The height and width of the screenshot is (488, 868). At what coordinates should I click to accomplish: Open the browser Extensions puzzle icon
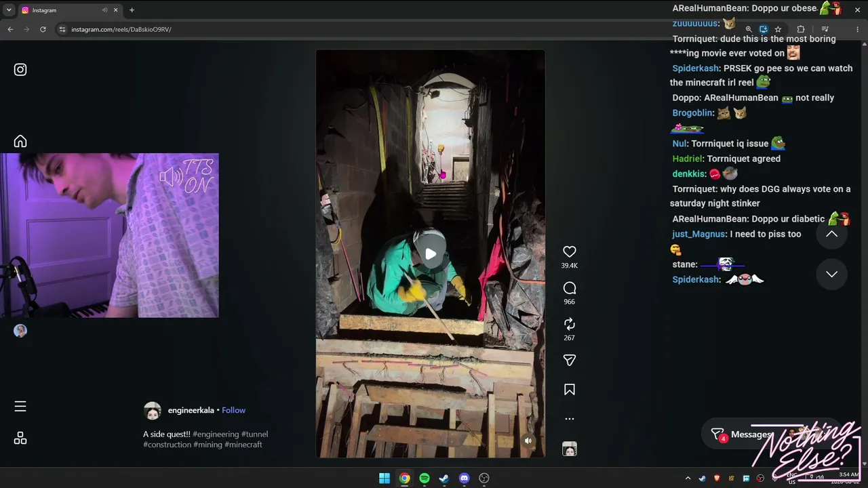point(801,29)
